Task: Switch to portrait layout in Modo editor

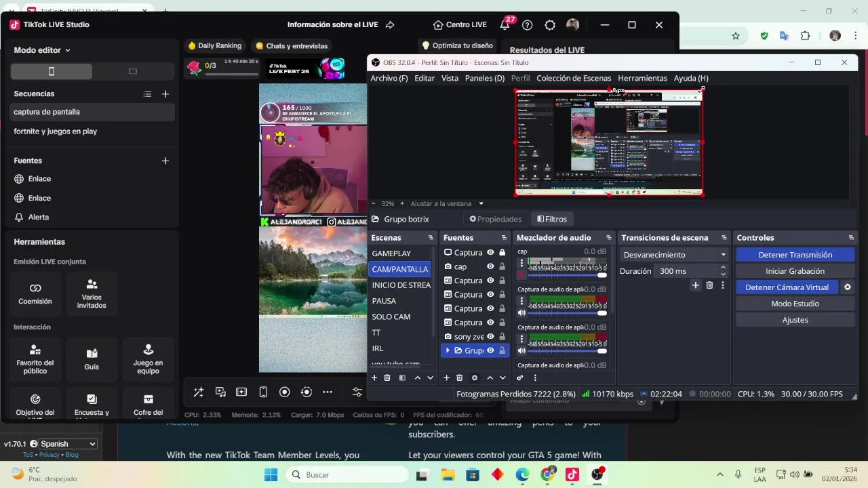Action: 52,71
